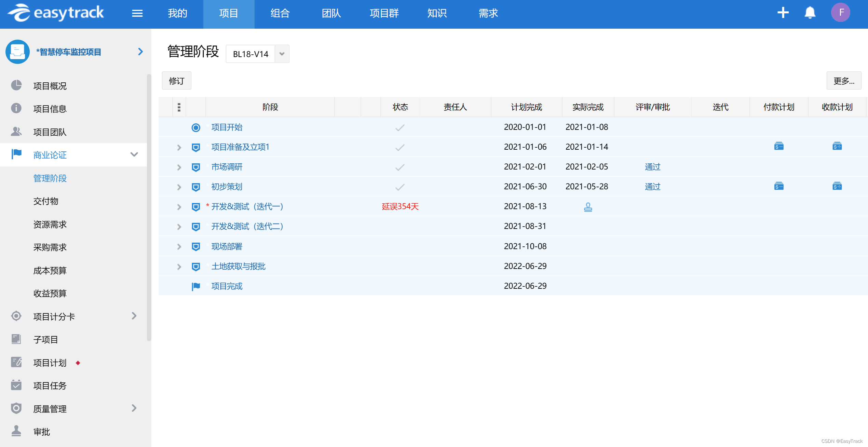The image size is (868, 447).
Task: Open user avatar F menu
Action: [x=841, y=13]
